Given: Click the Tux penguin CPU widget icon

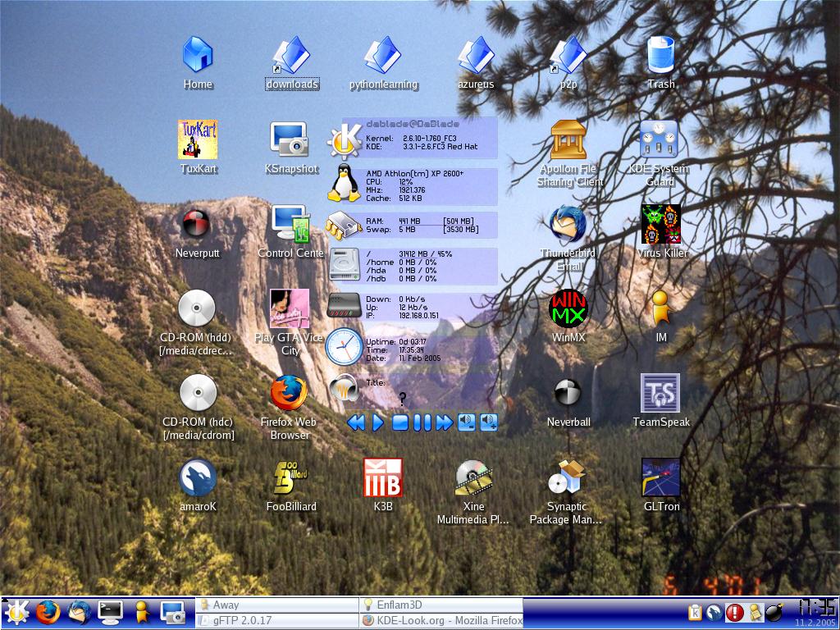Looking at the screenshot, I should click(x=344, y=183).
